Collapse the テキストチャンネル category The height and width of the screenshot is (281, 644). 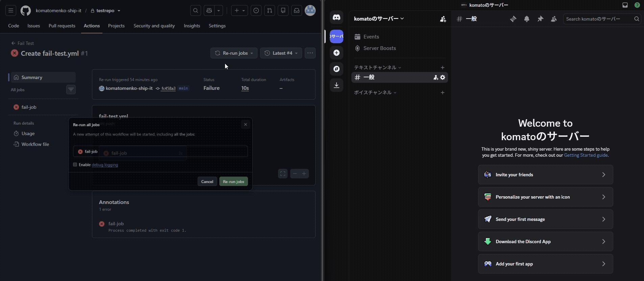coord(377,68)
